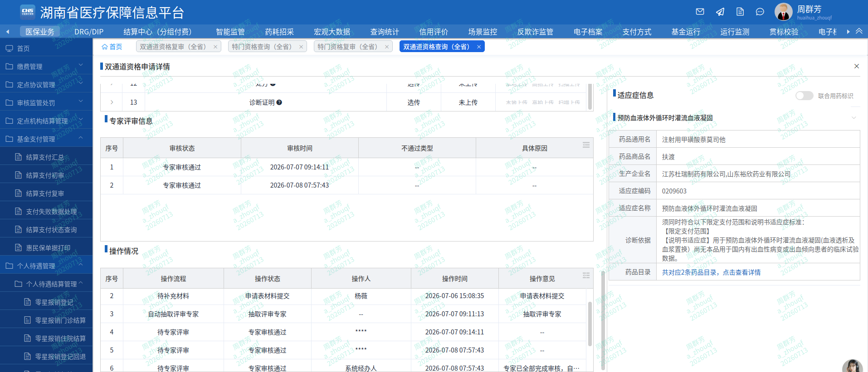Click the 操作情况 table vertical scrollbar
868x372 pixels.
click(590, 324)
